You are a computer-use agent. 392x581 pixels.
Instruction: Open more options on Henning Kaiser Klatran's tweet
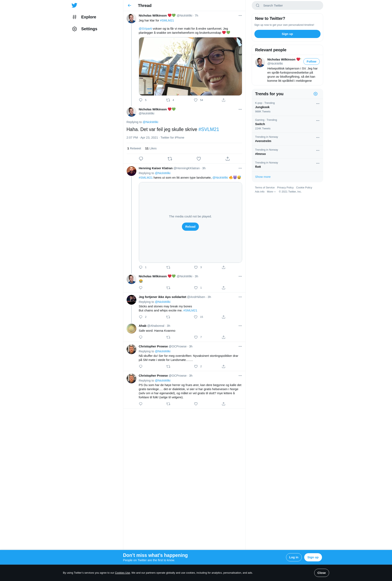coord(240,168)
